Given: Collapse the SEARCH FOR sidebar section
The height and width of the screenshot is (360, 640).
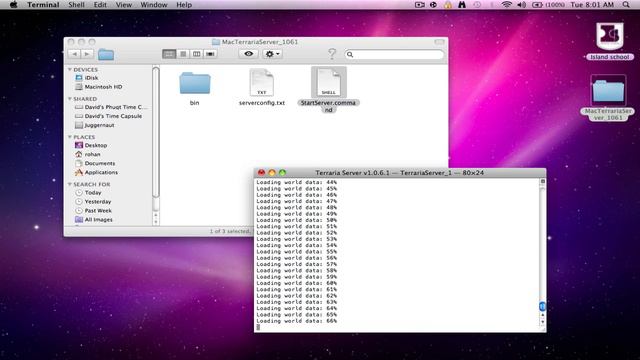Looking at the screenshot, I should pos(70,184).
